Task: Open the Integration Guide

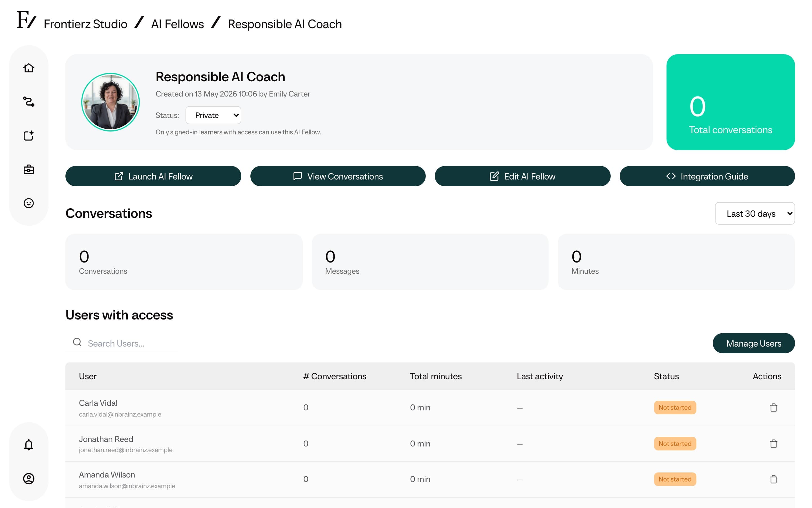Action: coord(707,176)
